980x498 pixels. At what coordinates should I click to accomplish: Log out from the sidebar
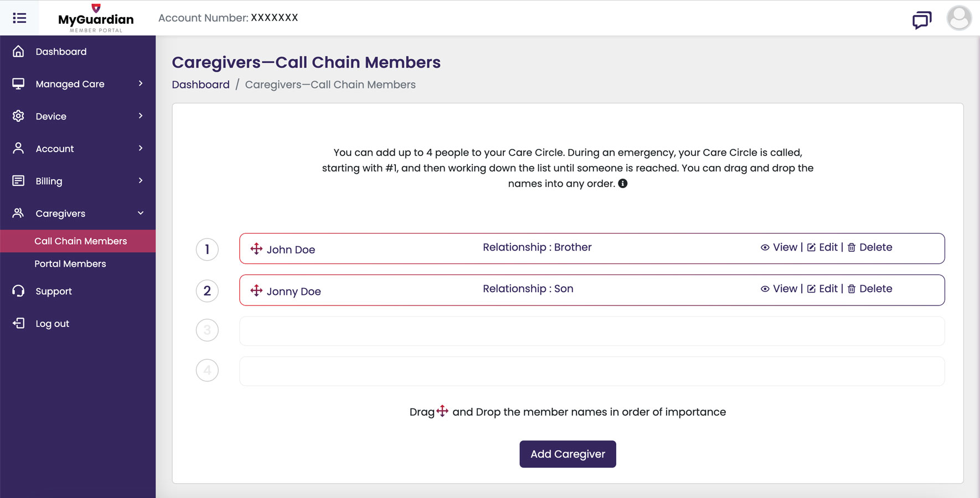[52, 324]
